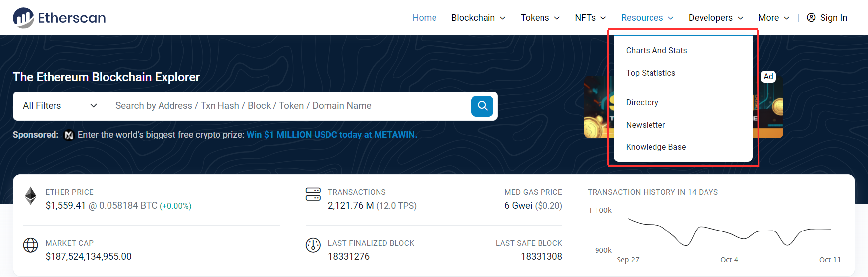Image resolution: width=868 pixels, height=277 pixels.
Task: Click the Etherscan logo
Action: pos(59,18)
